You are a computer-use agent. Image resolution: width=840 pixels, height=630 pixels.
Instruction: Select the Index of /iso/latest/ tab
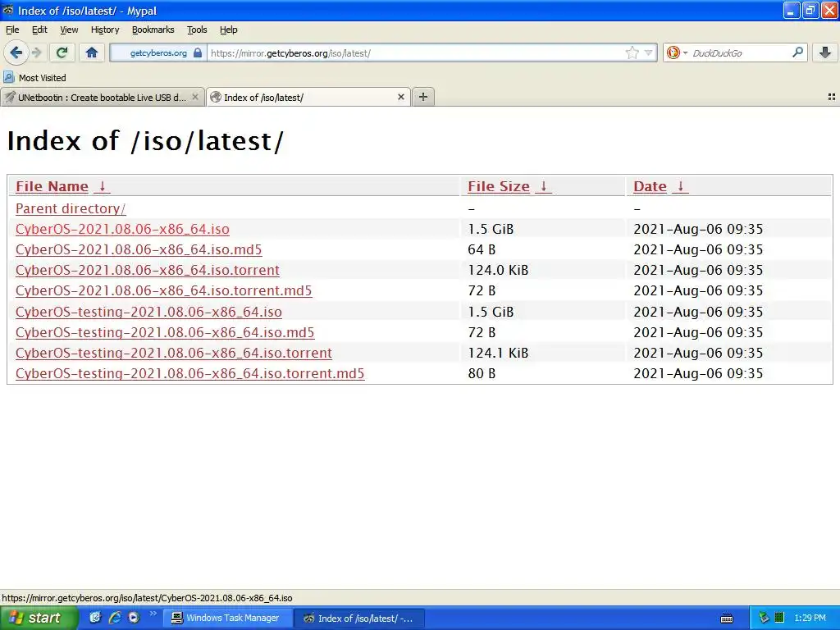tap(308, 97)
